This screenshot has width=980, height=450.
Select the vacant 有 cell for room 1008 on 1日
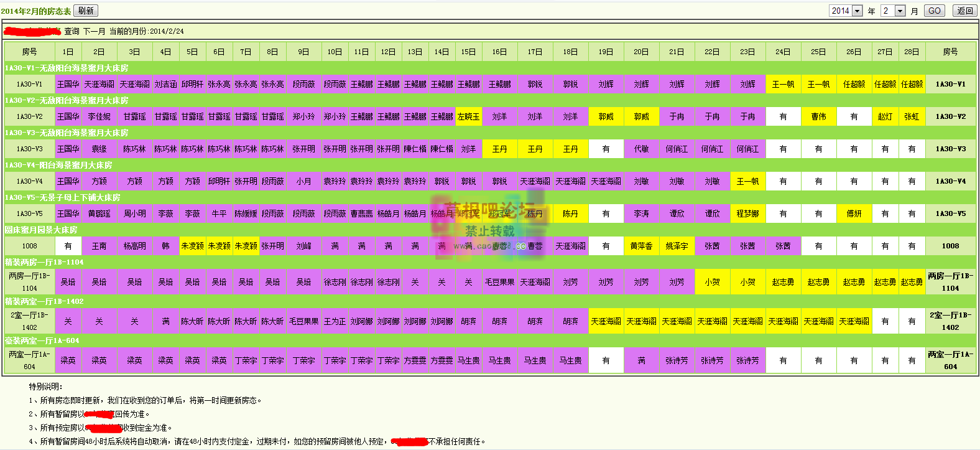[68, 246]
